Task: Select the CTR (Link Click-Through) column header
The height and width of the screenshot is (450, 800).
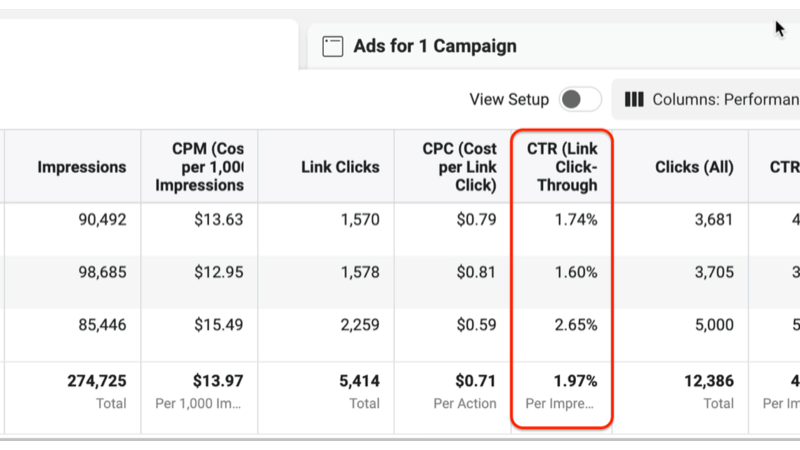Action: click(562, 167)
